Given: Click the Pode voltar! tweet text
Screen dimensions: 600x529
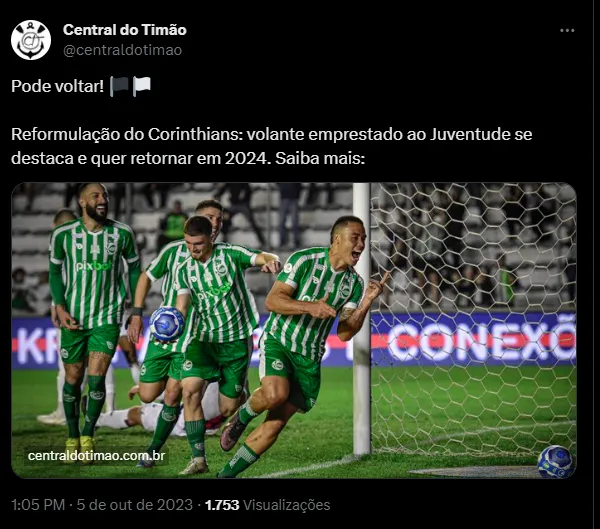Looking at the screenshot, I should click(x=57, y=86).
